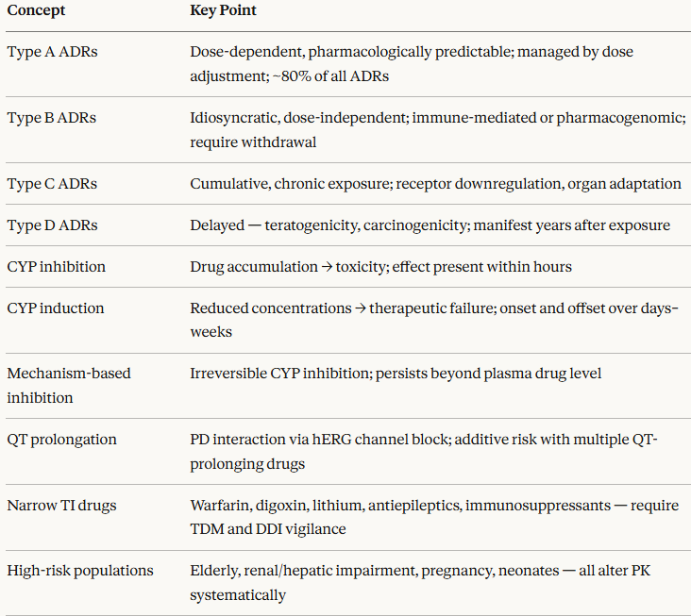Click the delayed teratogenicity, carcinogenicity description
Image resolution: width=691 pixels, height=616 pixels.
tap(430, 225)
